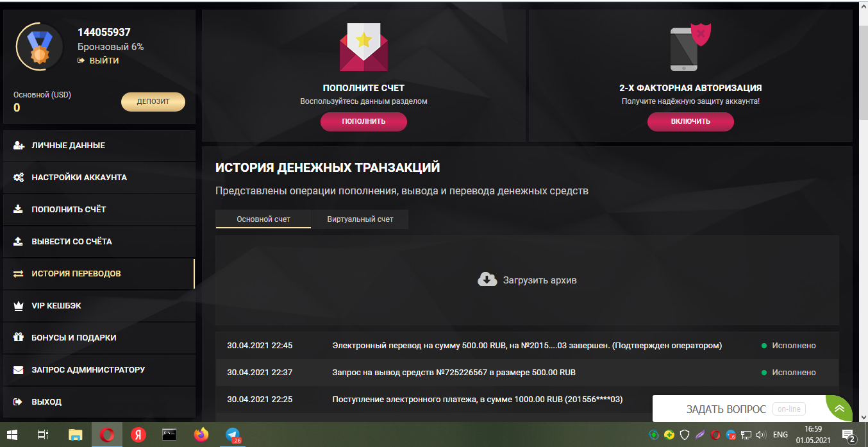Click the Opera browser taskbar icon
Viewport: 868px width, 447px height.
pyautogui.click(x=107, y=435)
